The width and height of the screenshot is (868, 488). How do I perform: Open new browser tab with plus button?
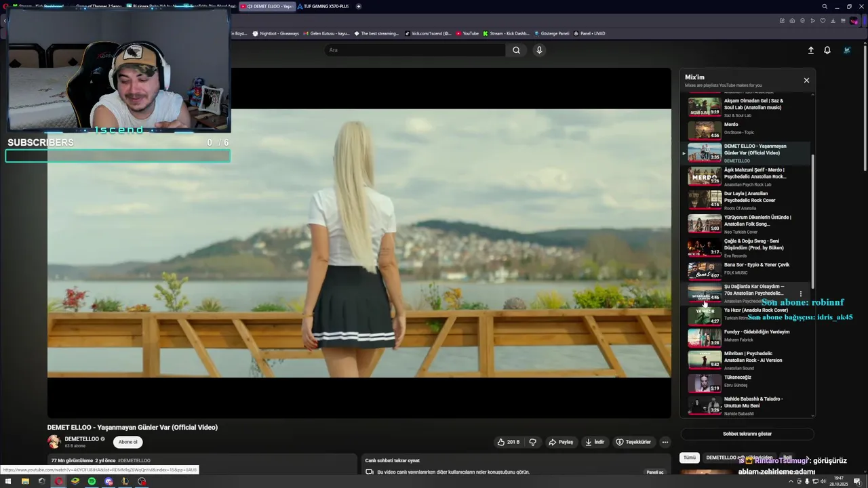pyautogui.click(x=359, y=6)
